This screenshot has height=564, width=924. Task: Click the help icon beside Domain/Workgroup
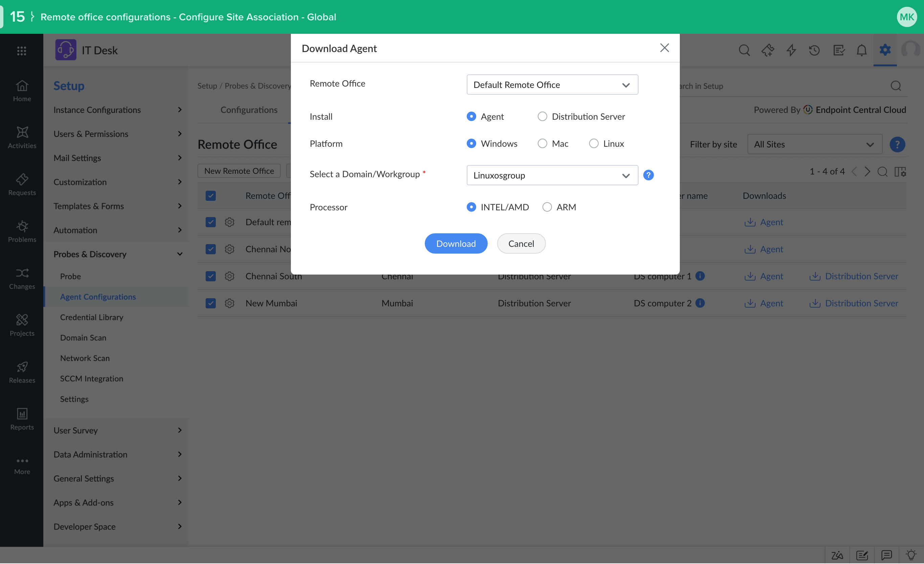(x=648, y=175)
